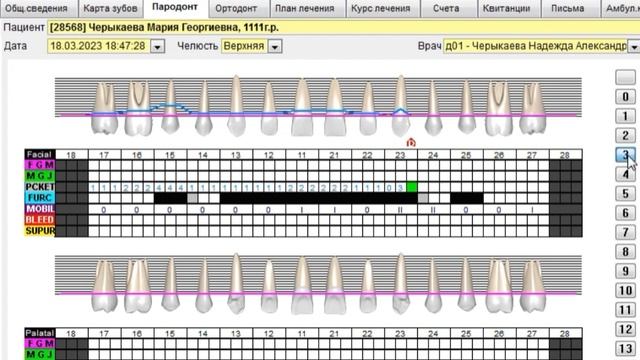Open the Квитанции tab

coord(506,8)
